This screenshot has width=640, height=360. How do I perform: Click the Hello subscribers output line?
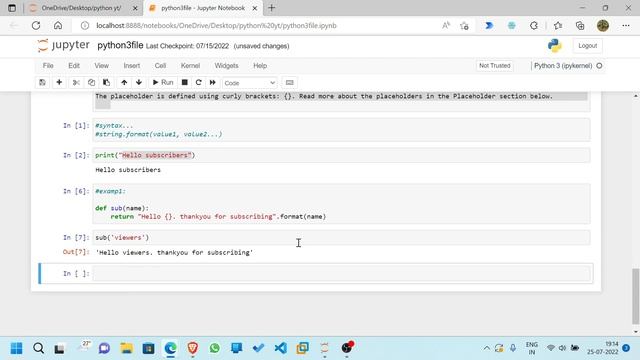click(x=128, y=170)
